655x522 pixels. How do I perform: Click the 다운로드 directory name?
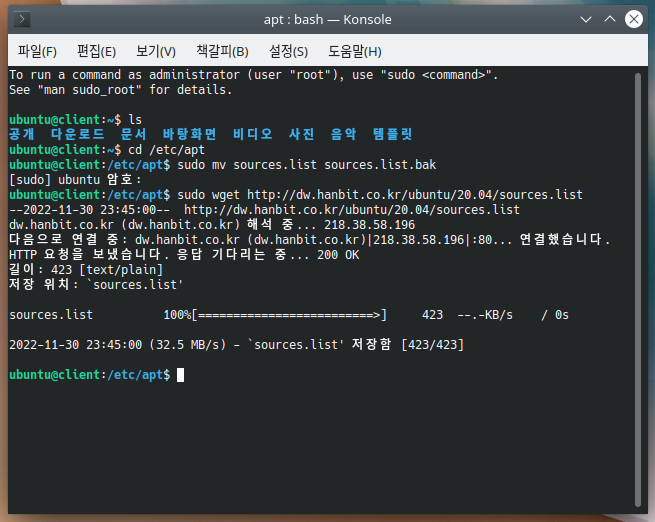tap(77, 134)
